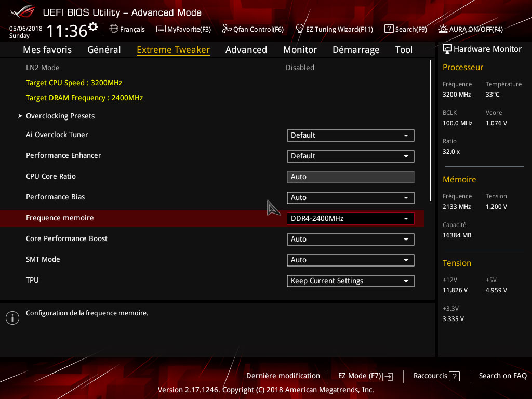This screenshot has width=532, height=399.
Task: Click the info icon beside the help text
Action: click(x=12, y=318)
